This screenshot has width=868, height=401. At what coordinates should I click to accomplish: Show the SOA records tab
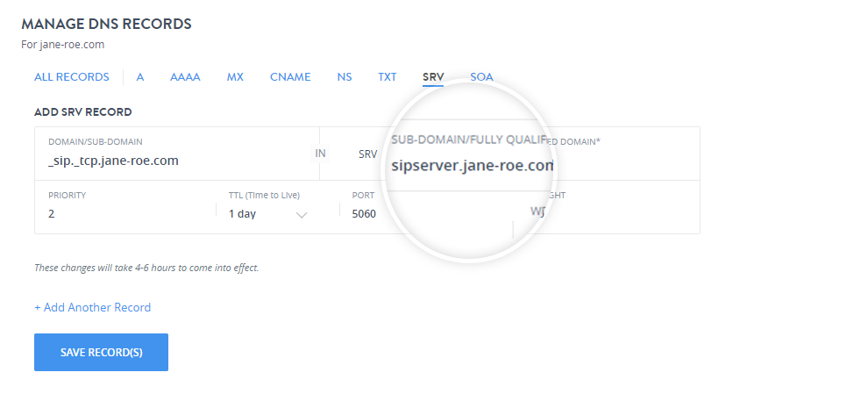point(481,77)
